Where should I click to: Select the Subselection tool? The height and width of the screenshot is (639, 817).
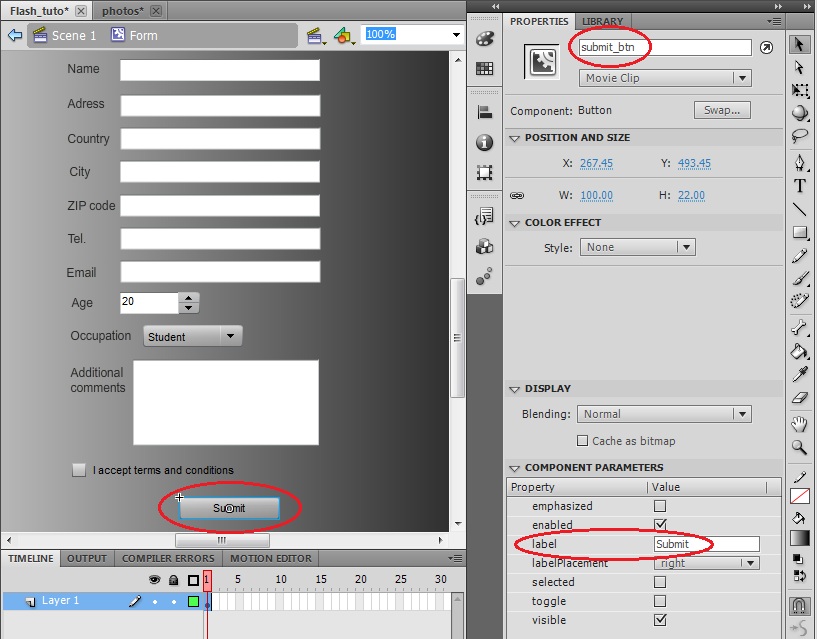799,67
